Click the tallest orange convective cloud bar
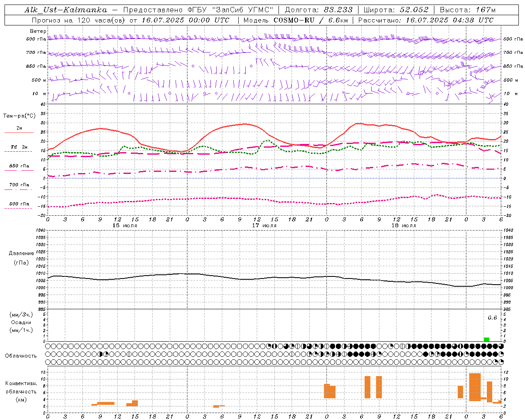This screenshot has height=420, width=525. [x=475, y=387]
